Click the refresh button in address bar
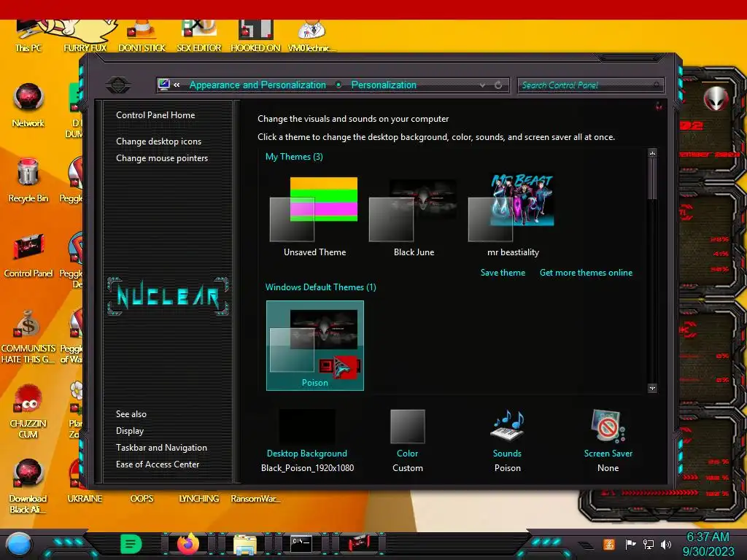This screenshot has height=560, width=747. (x=498, y=85)
